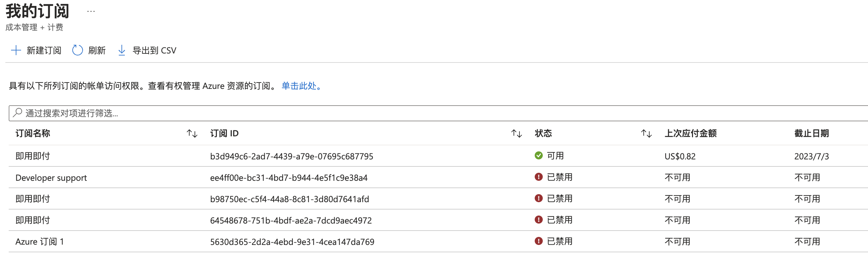Click red disabled icon on 64548678 row
The width and height of the screenshot is (868, 266).
(x=538, y=220)
